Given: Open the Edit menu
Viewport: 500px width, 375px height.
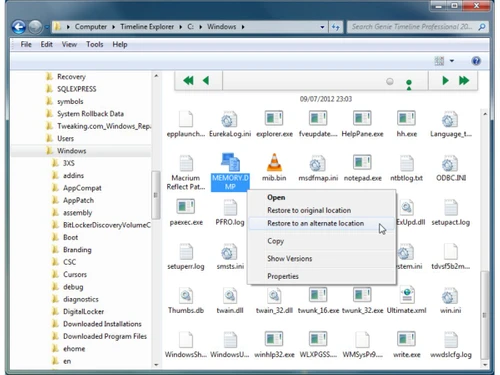Looking at the screenshot, I should pos(47,44).
